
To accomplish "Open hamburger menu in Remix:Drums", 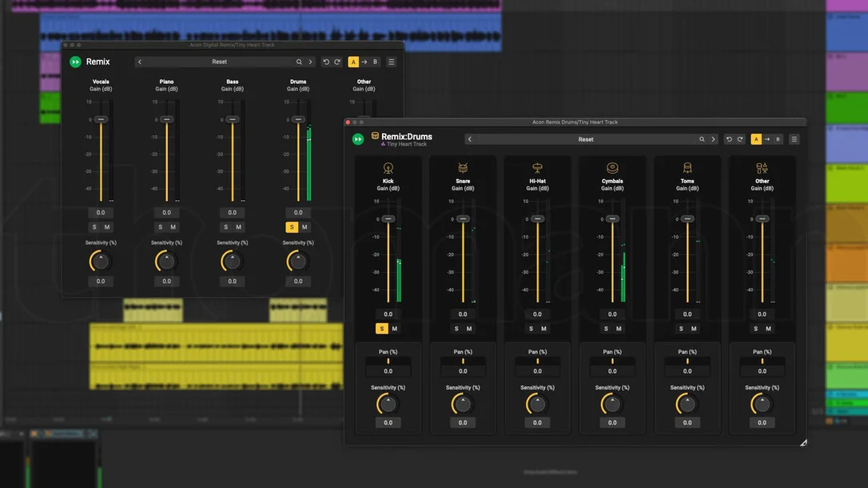I will tap(794, 139).
